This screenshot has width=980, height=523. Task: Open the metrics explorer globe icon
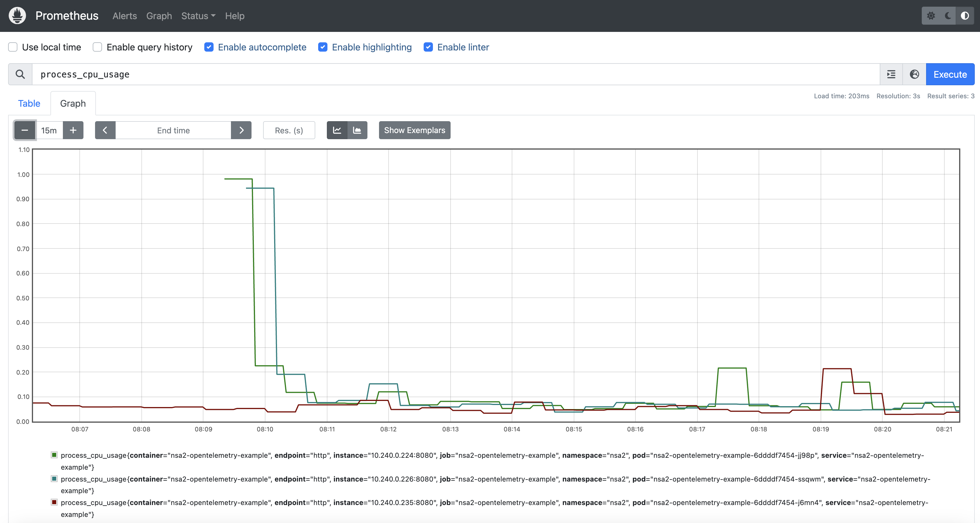(915, 74)
